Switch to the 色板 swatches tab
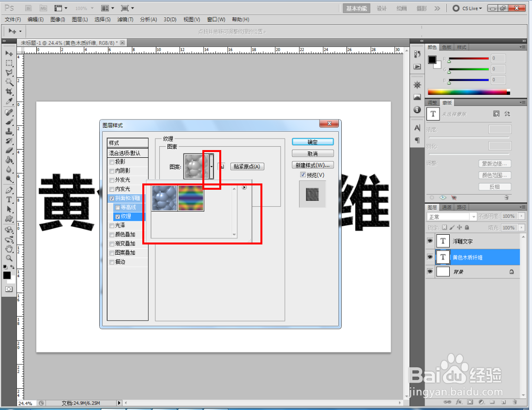The width and height of the screenshot is (532, 410). [446, 47]
